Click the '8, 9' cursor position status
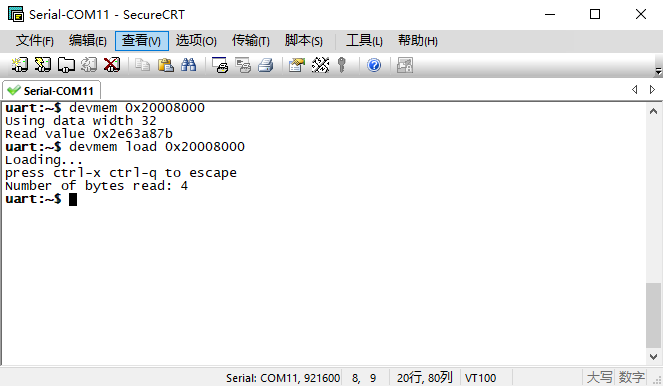 [x=364, y=378]
